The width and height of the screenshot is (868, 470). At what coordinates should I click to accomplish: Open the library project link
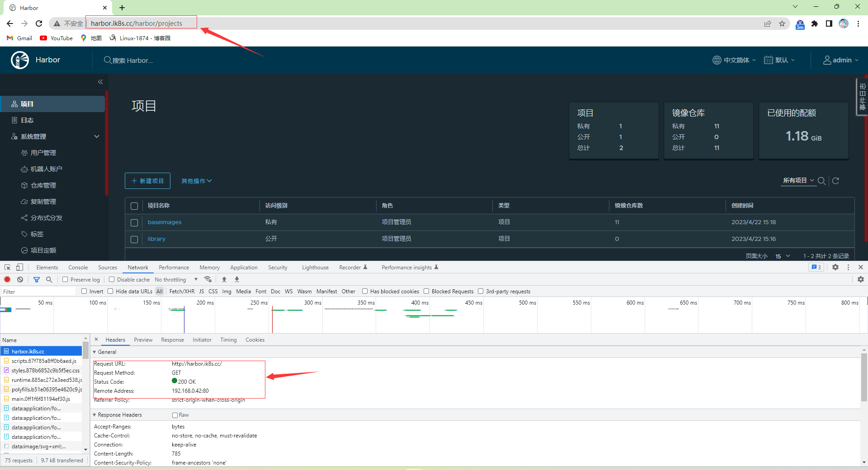156,239
